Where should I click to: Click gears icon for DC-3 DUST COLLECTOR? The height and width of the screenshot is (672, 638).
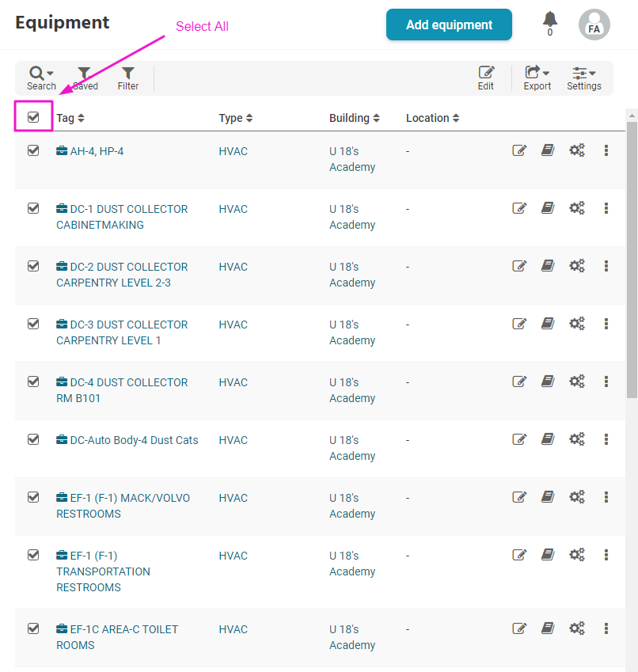[x=577, y=324]
